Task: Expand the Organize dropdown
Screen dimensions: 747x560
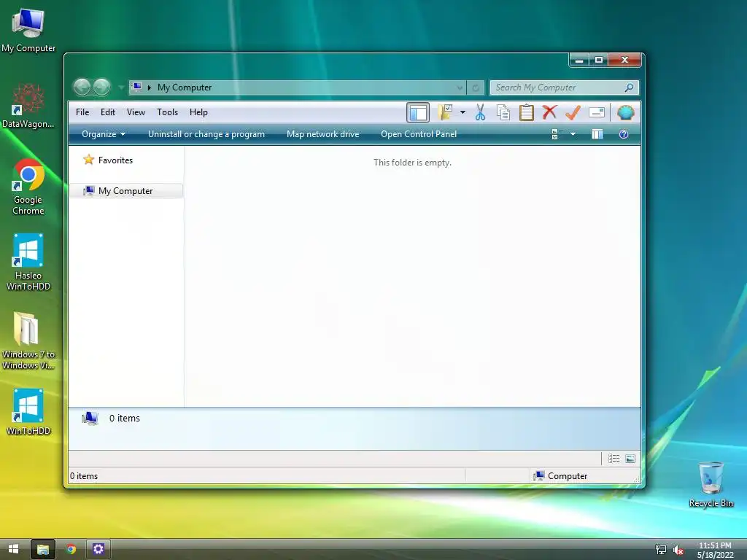Action: pyautogui.click(x=104, y=134)
